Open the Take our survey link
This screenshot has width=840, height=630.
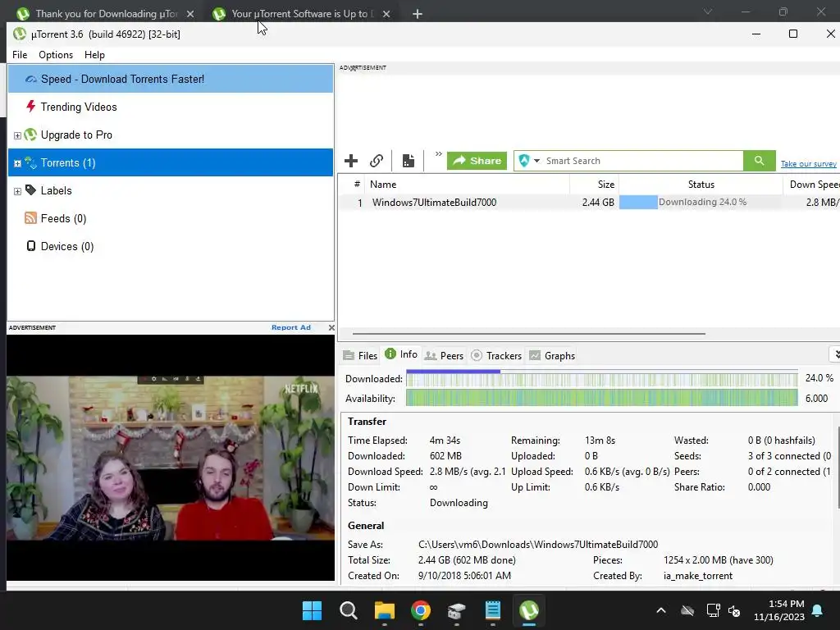808,164
